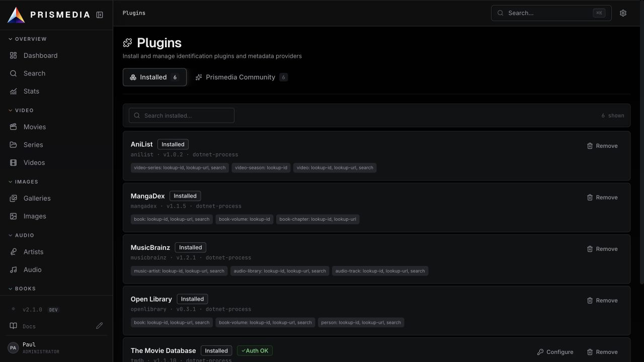The width and height of the screenshot is (644, 362).
Task: Switch to Prismedia Community tab
Action: pyautogui.click(x=242, y=77)
